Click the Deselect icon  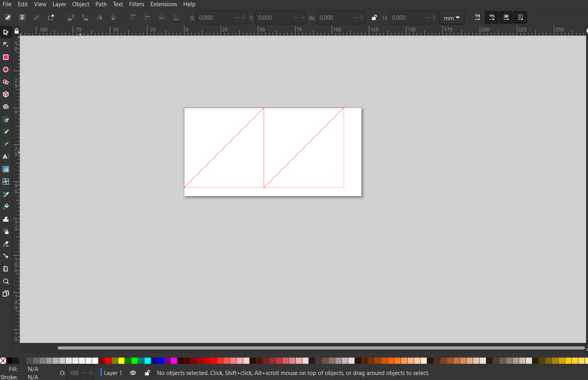(36, 17)
